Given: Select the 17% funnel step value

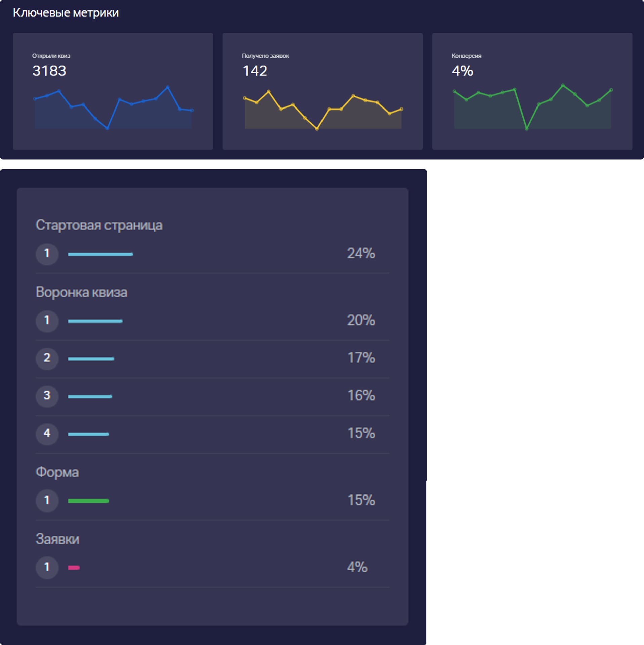Looking at the screenshot, I should pos(361,358).
